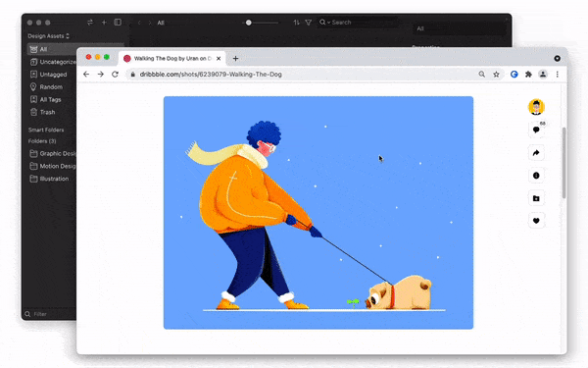Click Eagle's back navigation arrow

point(139,23)
